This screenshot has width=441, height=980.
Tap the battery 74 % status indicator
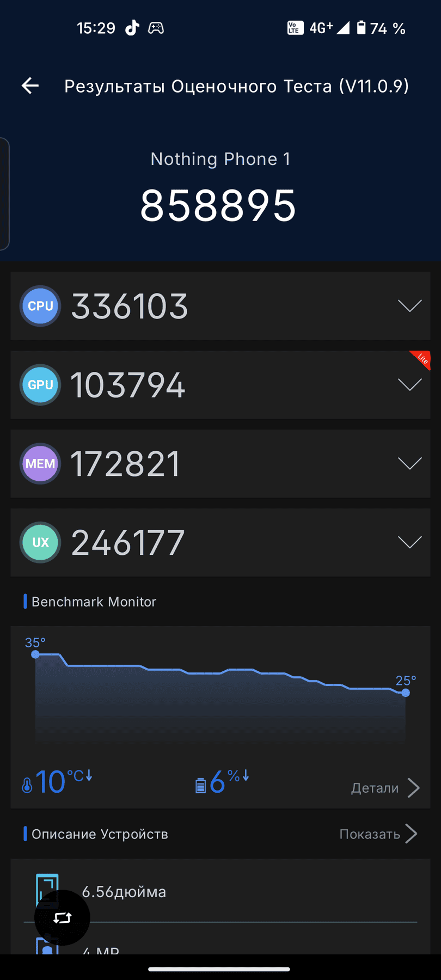coord(381,28)
